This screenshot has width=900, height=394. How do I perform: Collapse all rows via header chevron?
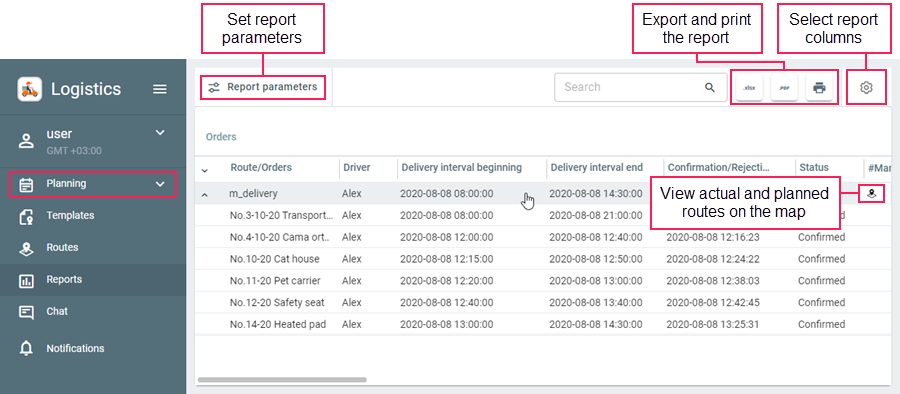pyautogui.click(x=205, y=170)
